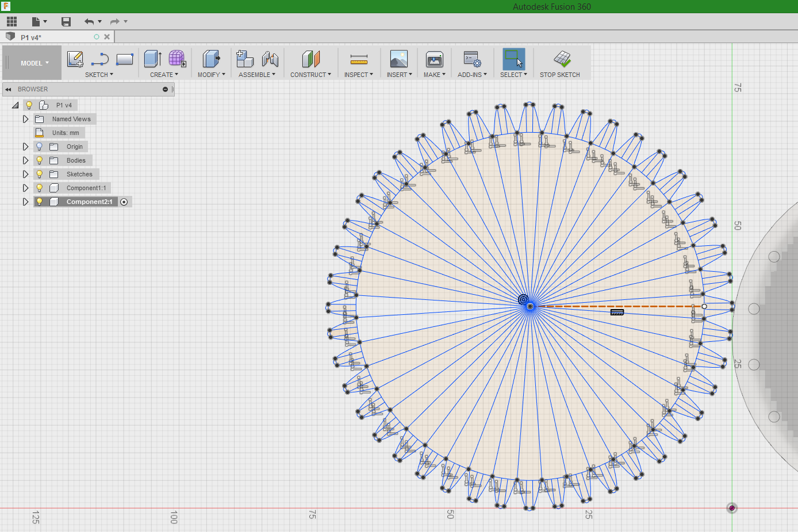798x532 pixels.
Task: Select the New Component assemble icon
Action: click(x=245, y=59)
